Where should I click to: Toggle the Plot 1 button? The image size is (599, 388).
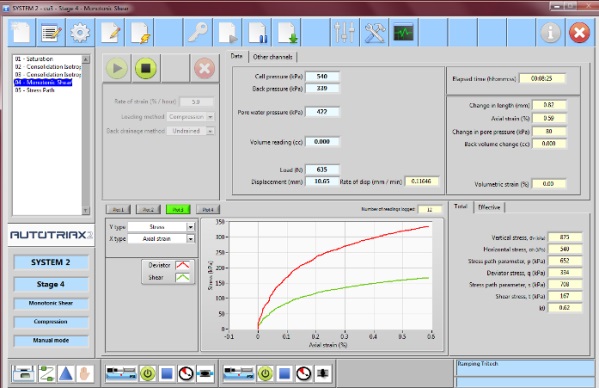click(118, 210)
